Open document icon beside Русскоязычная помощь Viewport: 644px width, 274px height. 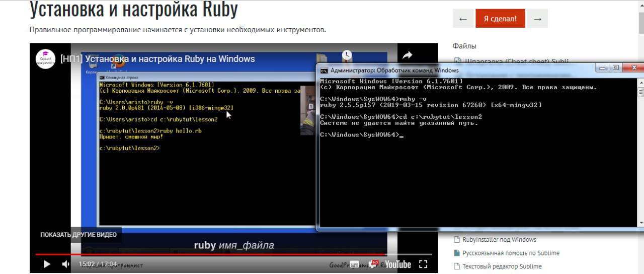click(x=457, y=253)
